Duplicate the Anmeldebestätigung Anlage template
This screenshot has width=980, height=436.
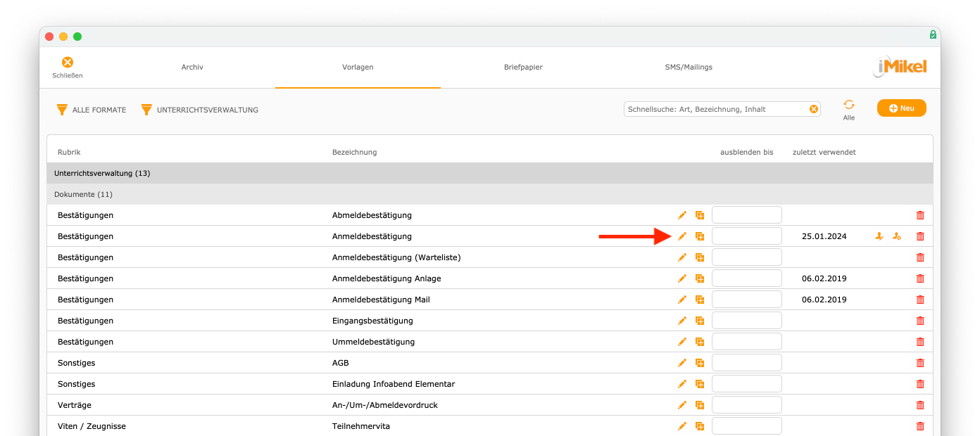tap(700, 278)
